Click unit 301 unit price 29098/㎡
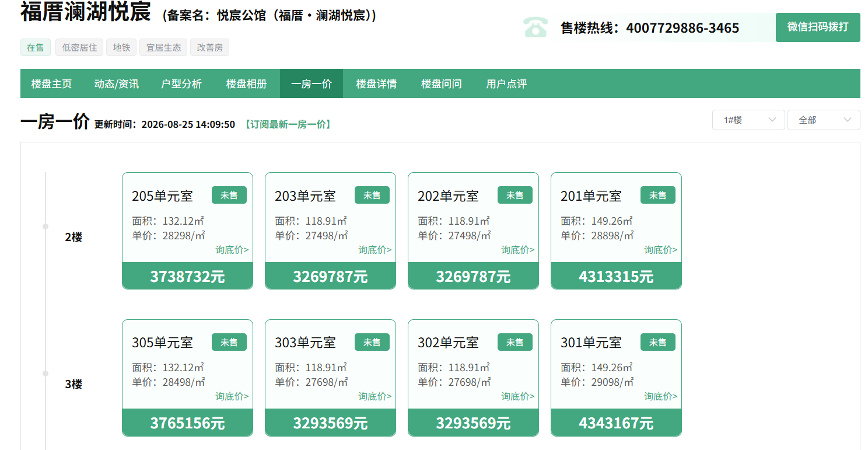The image size is (868, 450). coord(597,382)
